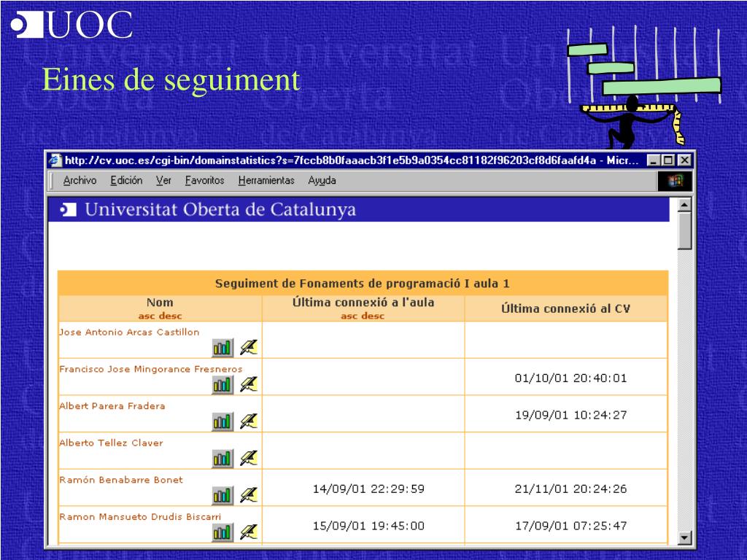Open the Herramientas menu
This screenshot has width=747, height=560.
[266, 181]
